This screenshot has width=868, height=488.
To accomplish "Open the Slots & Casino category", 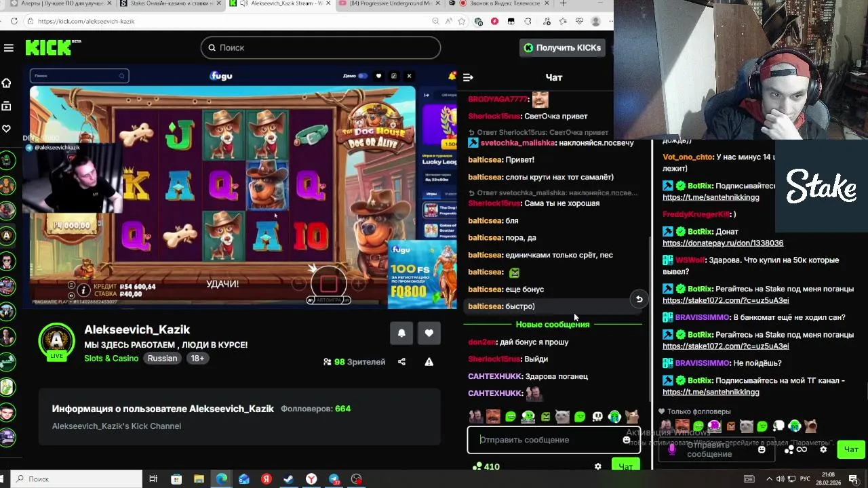I will [x=111, y=359].
